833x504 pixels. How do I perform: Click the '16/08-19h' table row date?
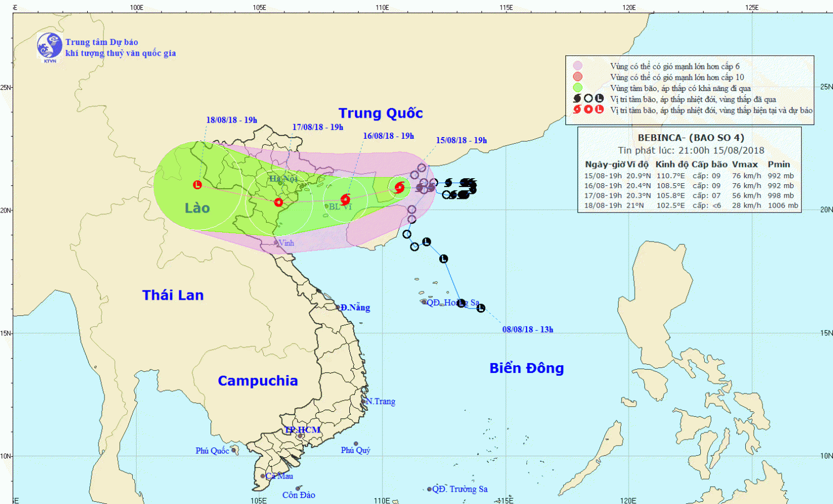pos(603,186)
